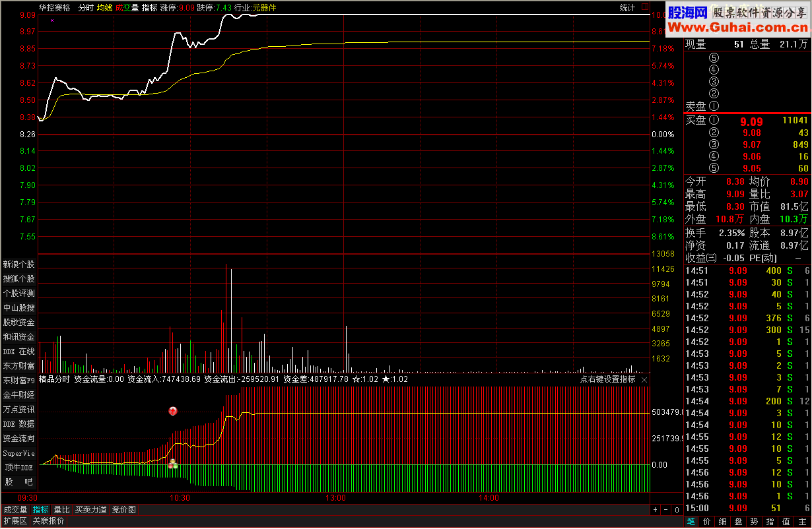Select the 细 tab in the right panel

723,521
